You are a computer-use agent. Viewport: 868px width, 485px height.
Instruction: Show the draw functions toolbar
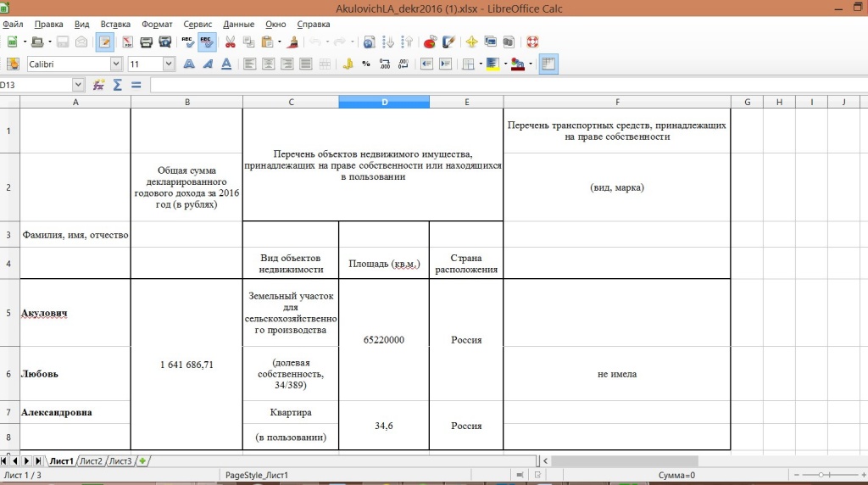[448, 42]
